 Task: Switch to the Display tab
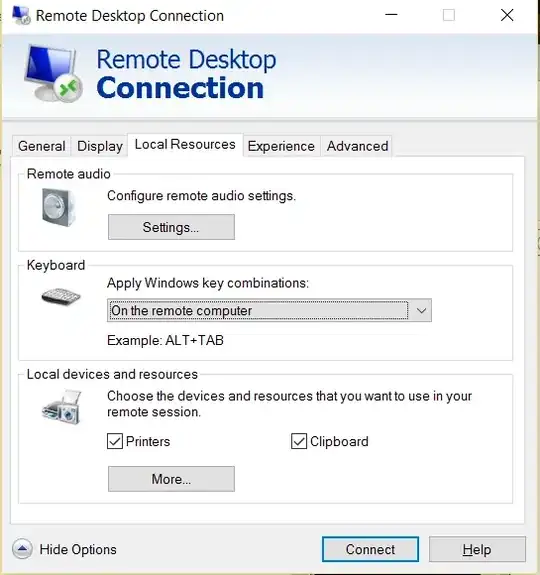(100, 146)
